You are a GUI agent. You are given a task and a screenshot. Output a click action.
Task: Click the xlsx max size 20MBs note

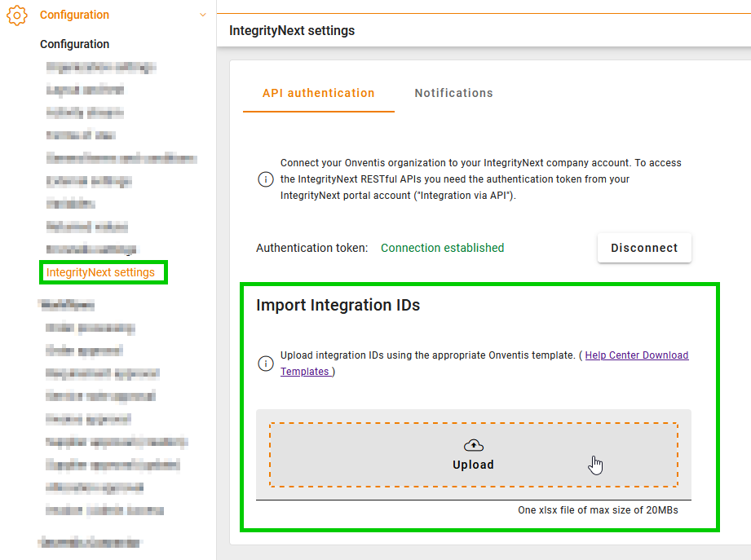point(598,510)
